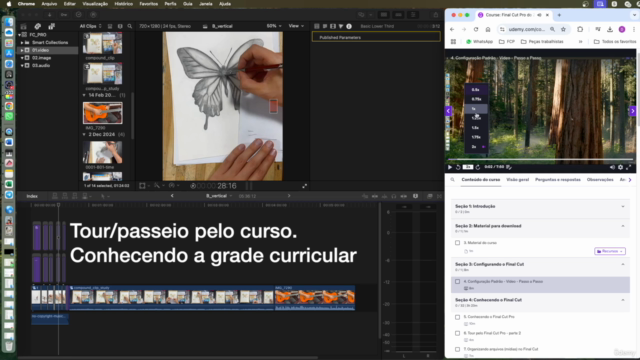Open the text inspector icon
Screen dimensions: 640x360
[x=325, y=26]
